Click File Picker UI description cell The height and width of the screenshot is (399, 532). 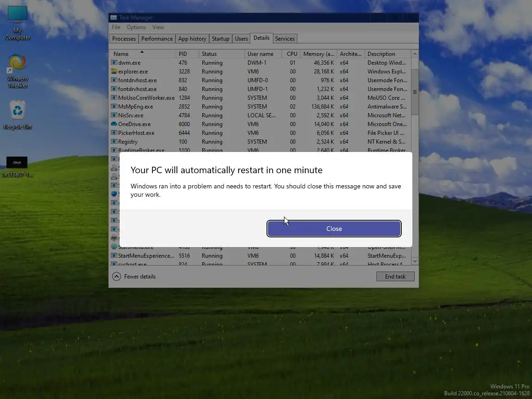pos(386,133)
